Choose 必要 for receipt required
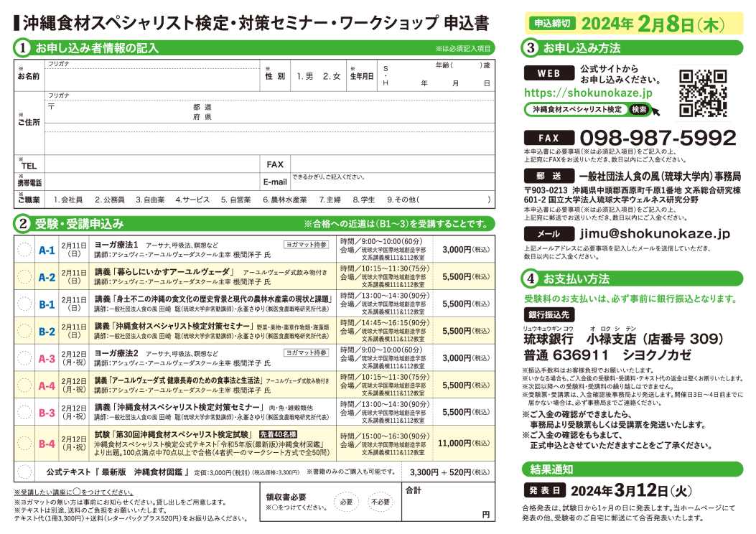 (x=347, y=502)
